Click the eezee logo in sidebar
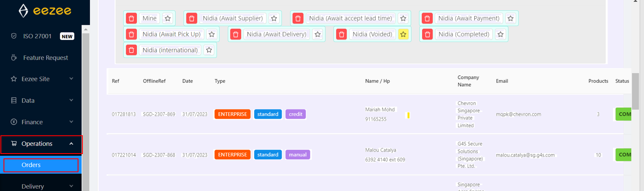The height and width of the screenshot is (191, 644). click(x=45, y=11)
